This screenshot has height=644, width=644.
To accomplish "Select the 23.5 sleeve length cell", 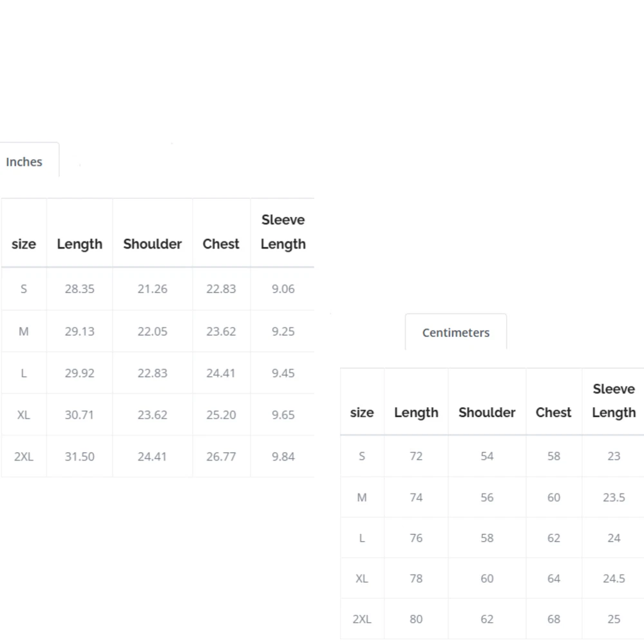I will [614, 497].
